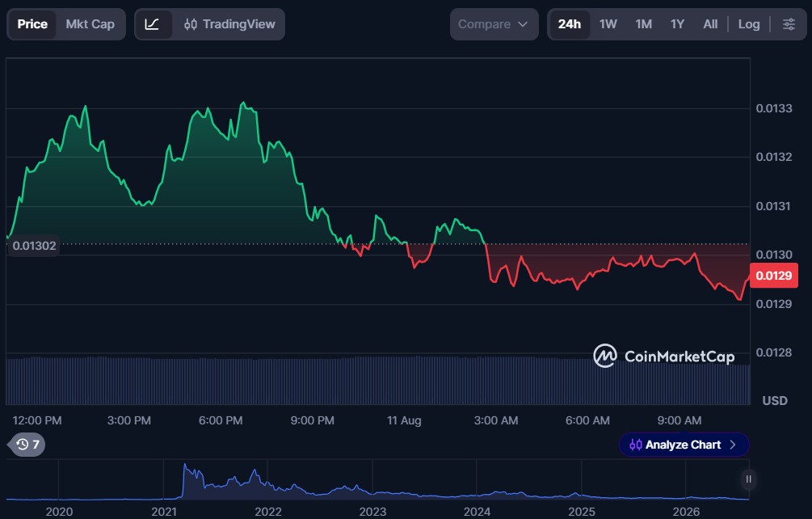Open TradingView chart mode

pos(229,24)
